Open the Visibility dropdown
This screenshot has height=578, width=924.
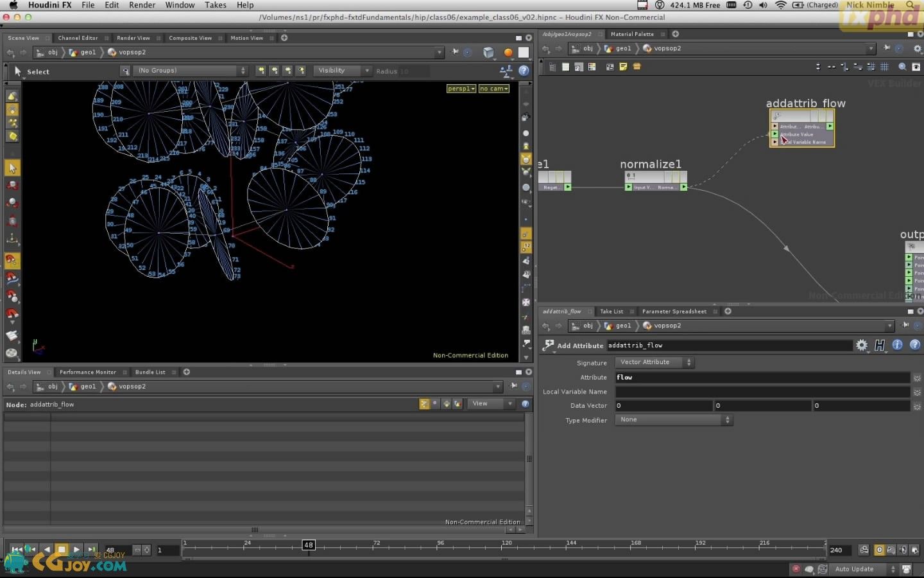pyautogui.click(x=343, y=71)
